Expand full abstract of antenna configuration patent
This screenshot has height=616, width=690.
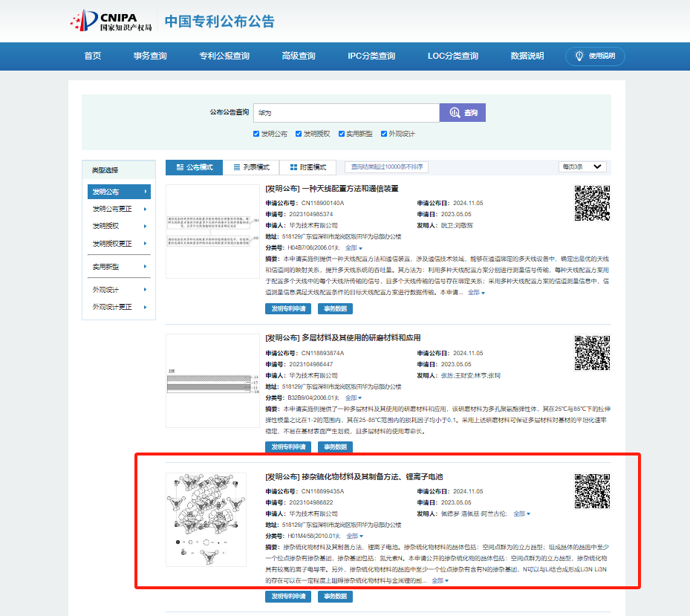pyautogui.click(x=475, y=293)
